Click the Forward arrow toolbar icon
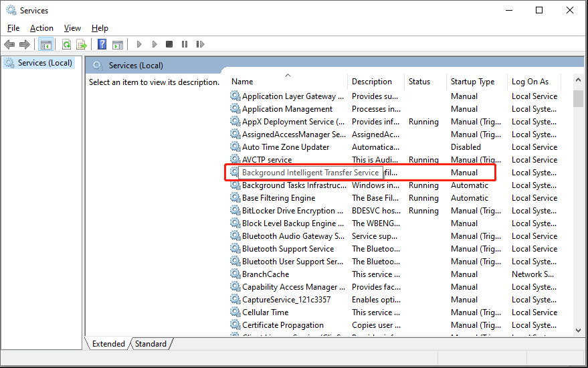588x368 pixels. pyautogui.click(x=25, y=45)
